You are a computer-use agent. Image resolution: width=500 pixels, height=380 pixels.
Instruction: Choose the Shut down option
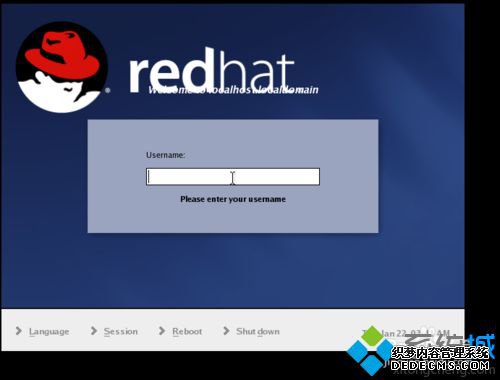pos(258,331)
